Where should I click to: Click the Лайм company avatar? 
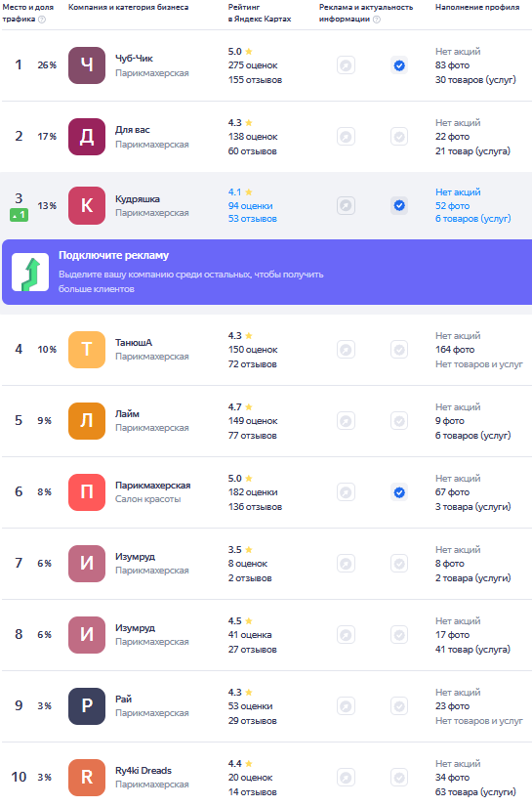[87, 421]
